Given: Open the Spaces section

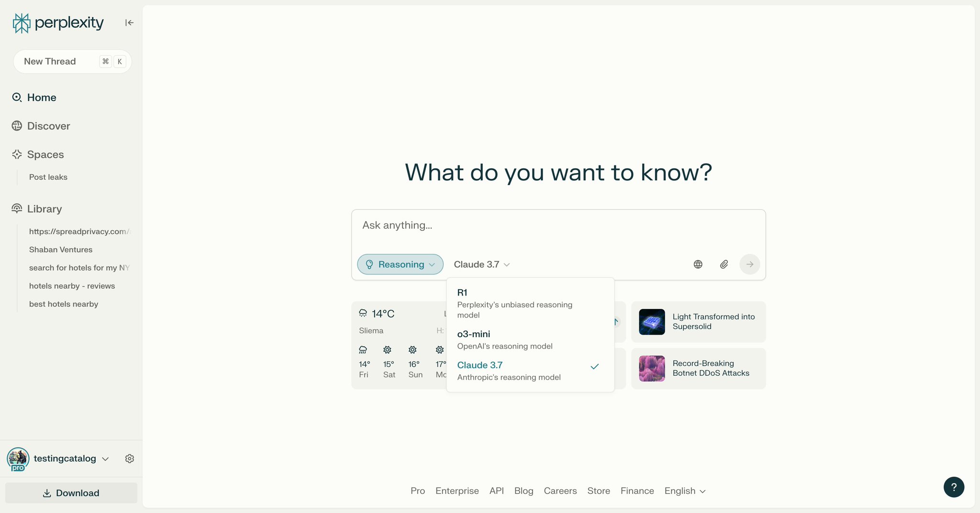Looking at the screenshot, I should [x=45, y=154].
